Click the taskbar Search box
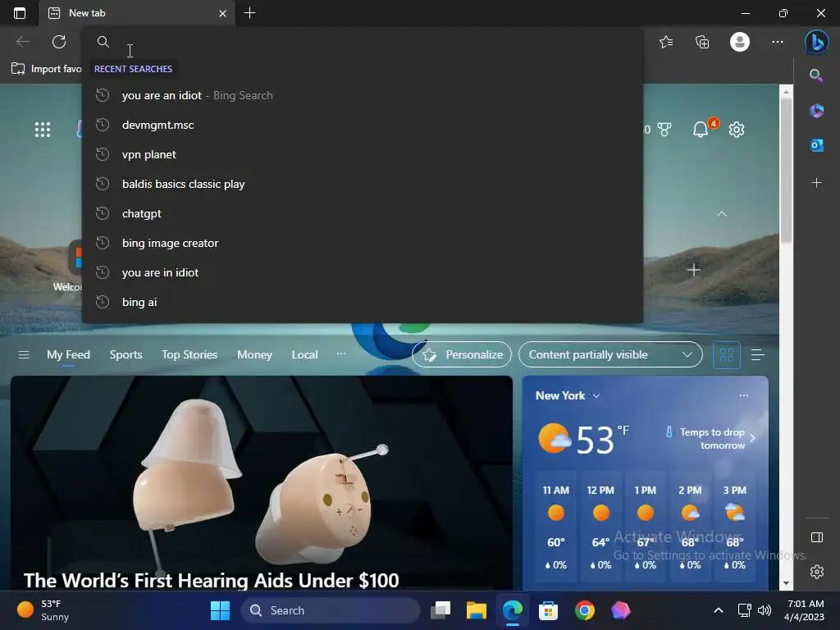The height and width of the screenshot is (630, 840). (x=330, y=610)
